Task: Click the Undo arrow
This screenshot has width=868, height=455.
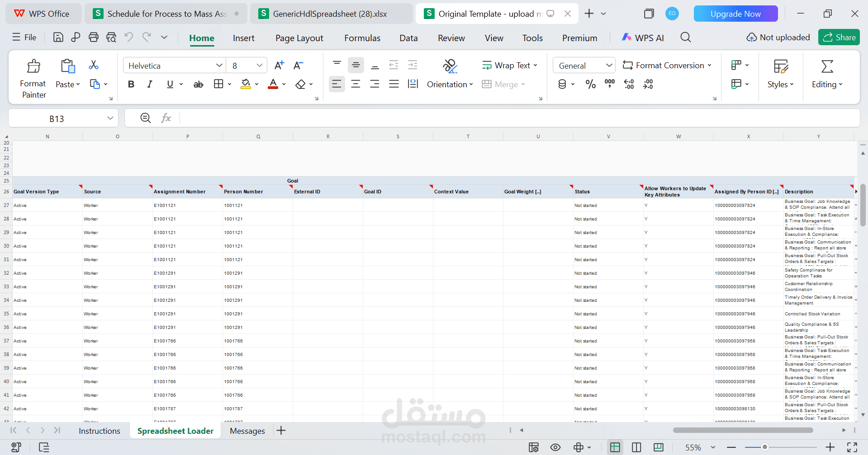Action: [x=129, y=38]
